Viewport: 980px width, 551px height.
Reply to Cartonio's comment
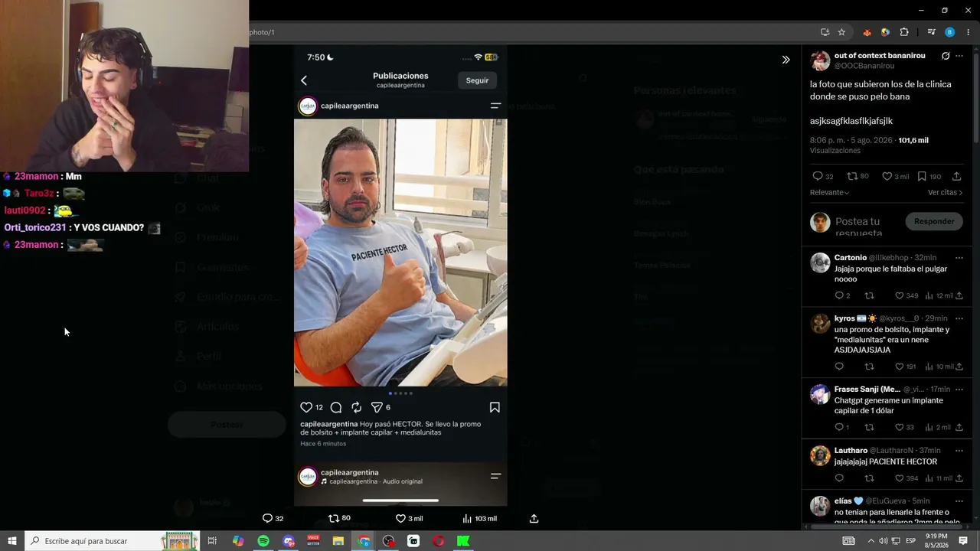coord(839,295)
